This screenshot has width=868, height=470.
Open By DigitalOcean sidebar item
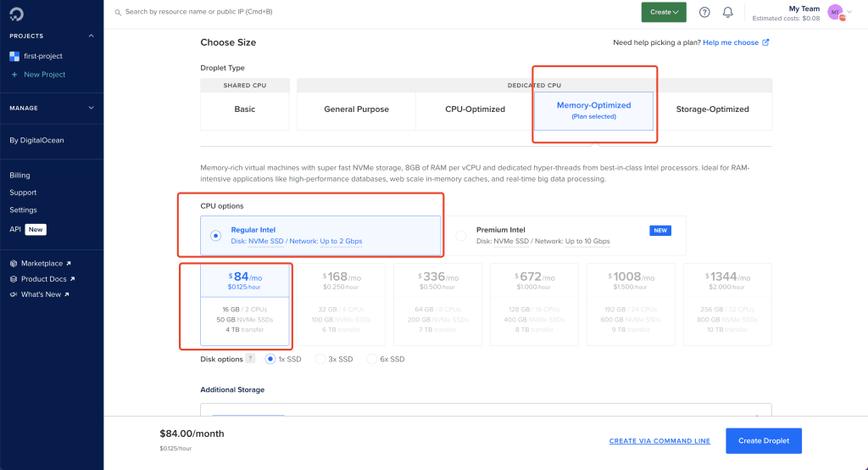36,140
